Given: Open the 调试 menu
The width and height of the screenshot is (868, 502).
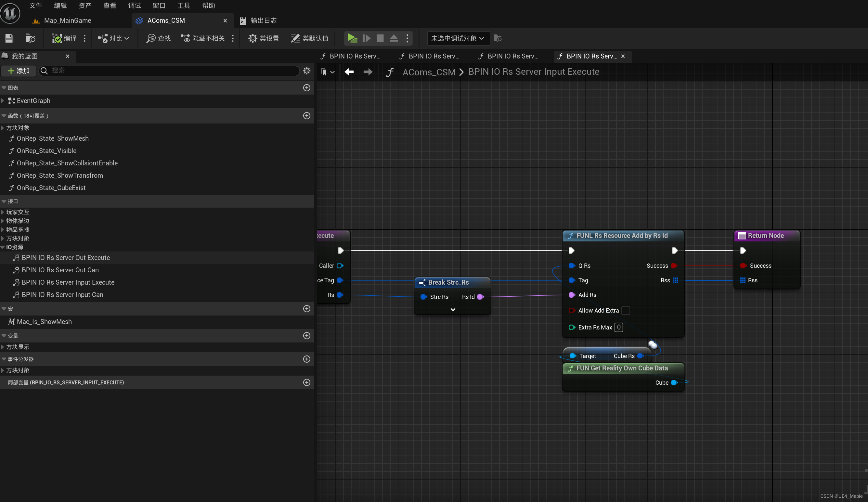Looking at the screenshot, I should tap(134, 5).
